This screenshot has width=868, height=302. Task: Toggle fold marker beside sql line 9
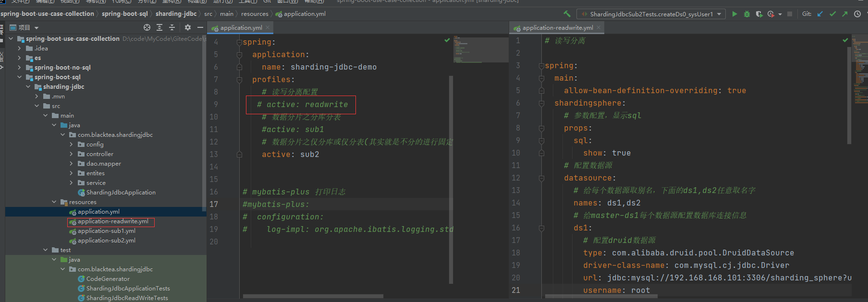[x=541, y=141]
